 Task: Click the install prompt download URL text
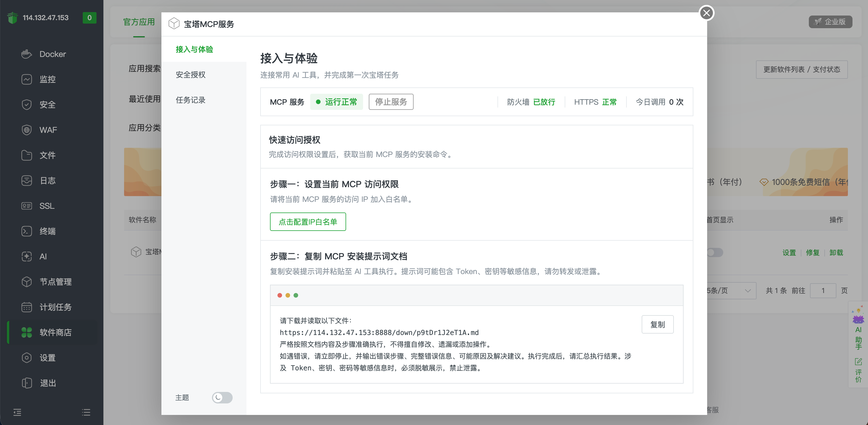point(379,333)
